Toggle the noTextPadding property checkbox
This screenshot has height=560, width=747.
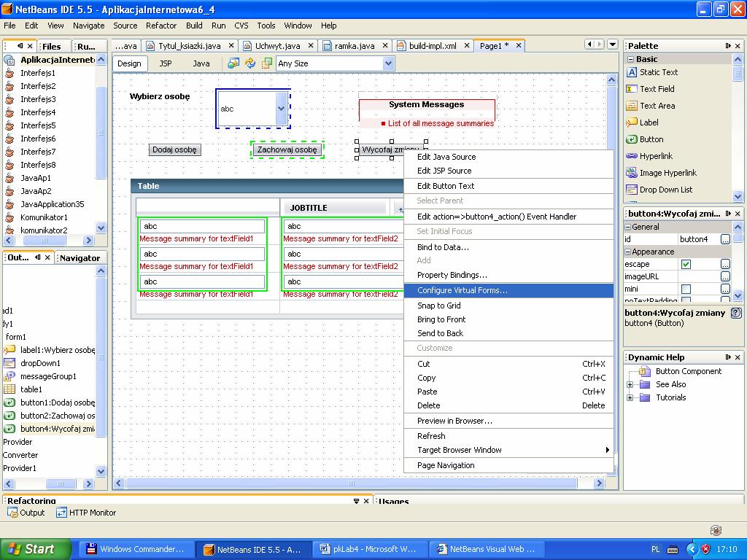click(686, 300)
